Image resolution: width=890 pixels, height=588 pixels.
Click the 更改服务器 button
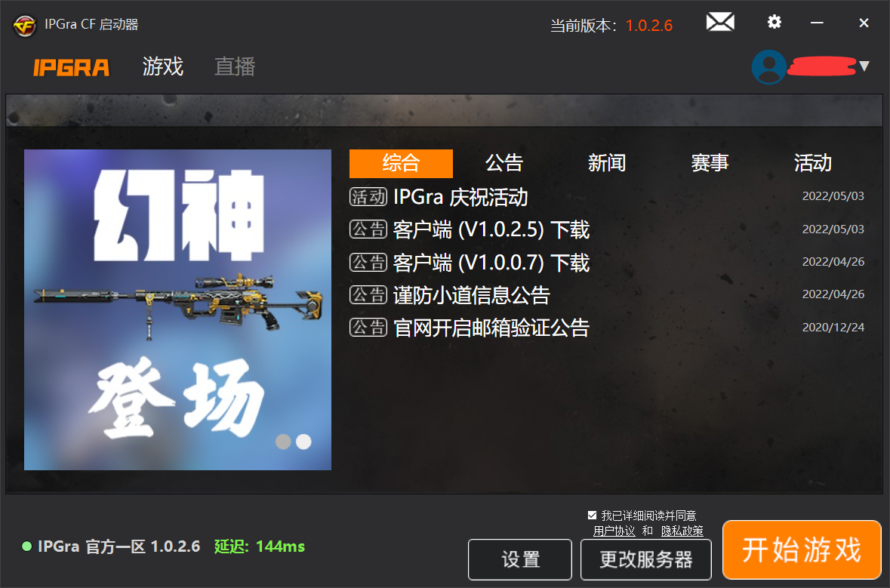click(645, 559)
